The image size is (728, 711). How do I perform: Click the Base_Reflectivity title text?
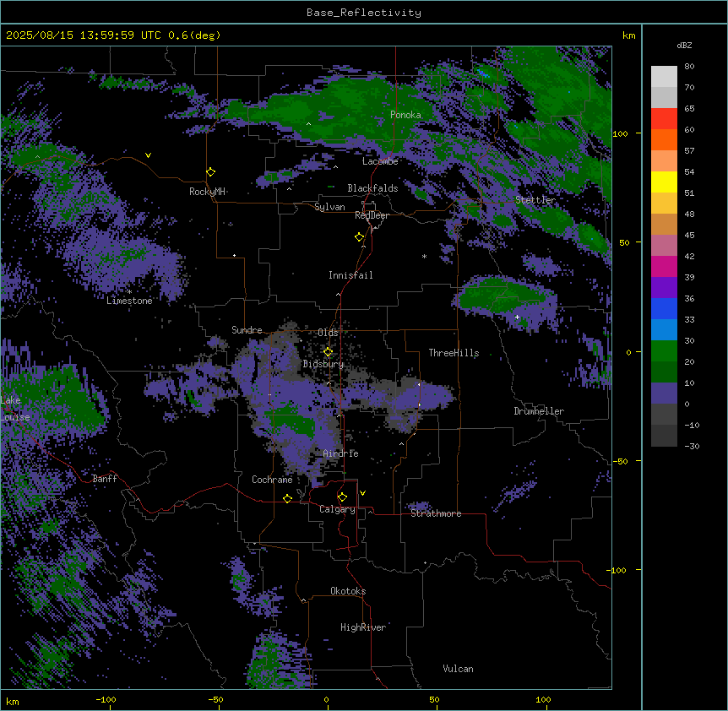coord(364,13)
